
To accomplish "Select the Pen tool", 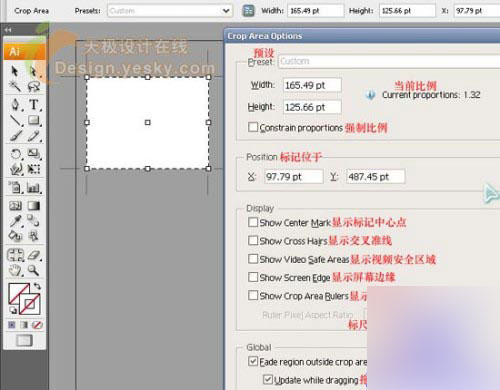I will 15,105.
